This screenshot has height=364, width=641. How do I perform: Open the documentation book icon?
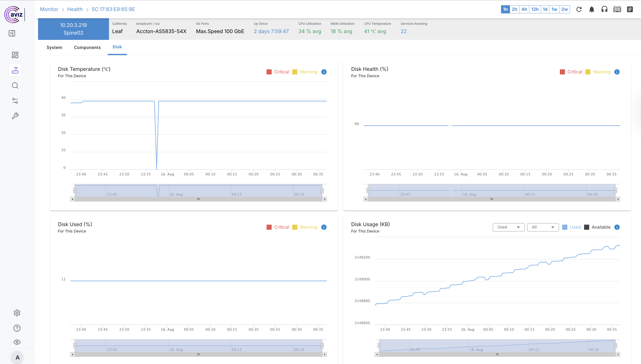pos(617,9)
